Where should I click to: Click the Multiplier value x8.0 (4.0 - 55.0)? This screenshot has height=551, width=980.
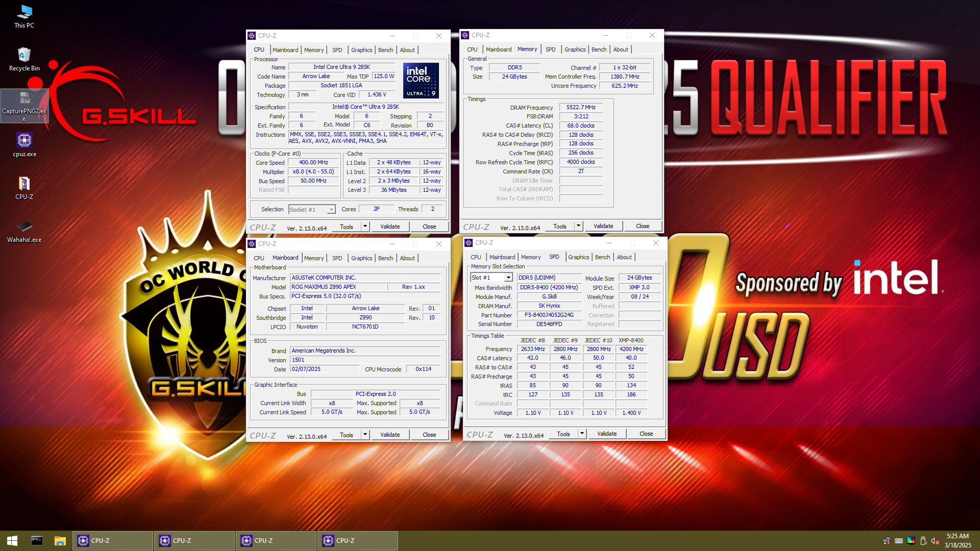coord(313,172)
